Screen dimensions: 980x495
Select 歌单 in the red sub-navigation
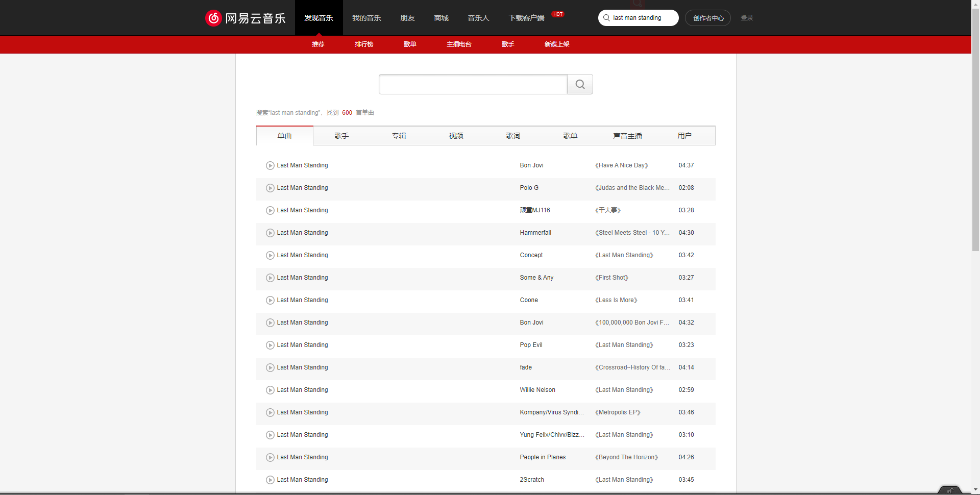click(x=410, y=44)
